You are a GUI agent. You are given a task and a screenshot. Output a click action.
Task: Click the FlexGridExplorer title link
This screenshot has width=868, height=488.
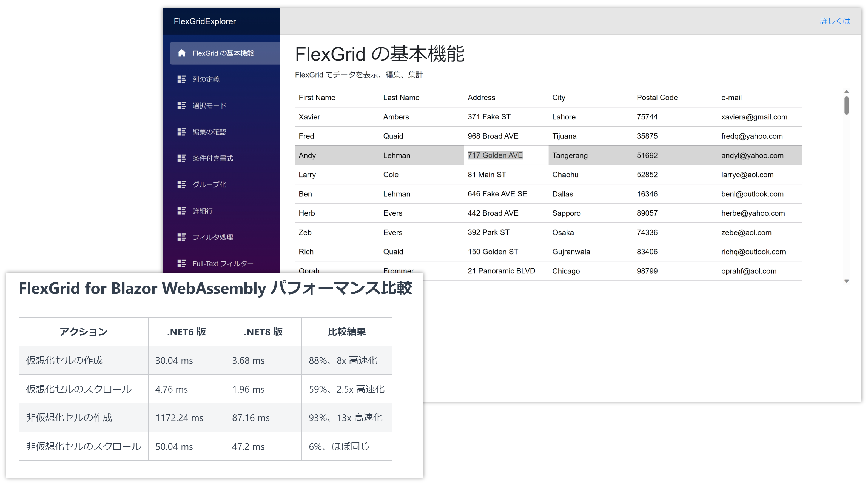204,21
